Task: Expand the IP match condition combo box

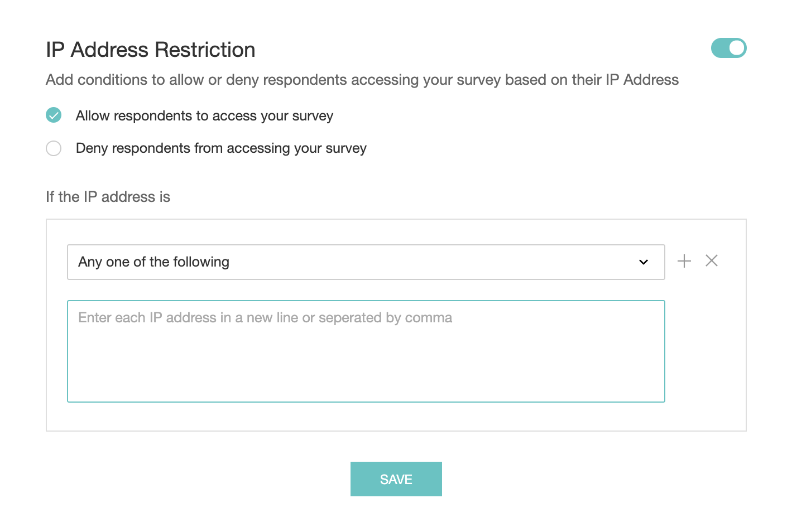Action: click(x=366, y=262)
